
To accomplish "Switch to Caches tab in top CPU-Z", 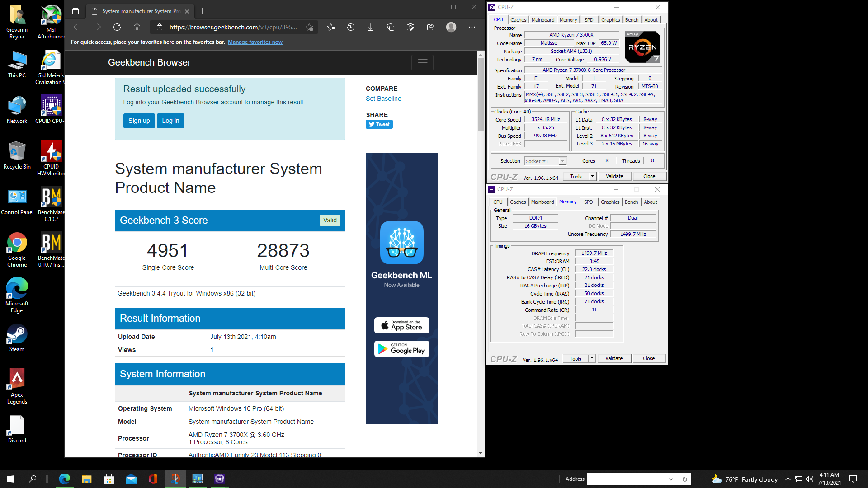I will [518, 20].
